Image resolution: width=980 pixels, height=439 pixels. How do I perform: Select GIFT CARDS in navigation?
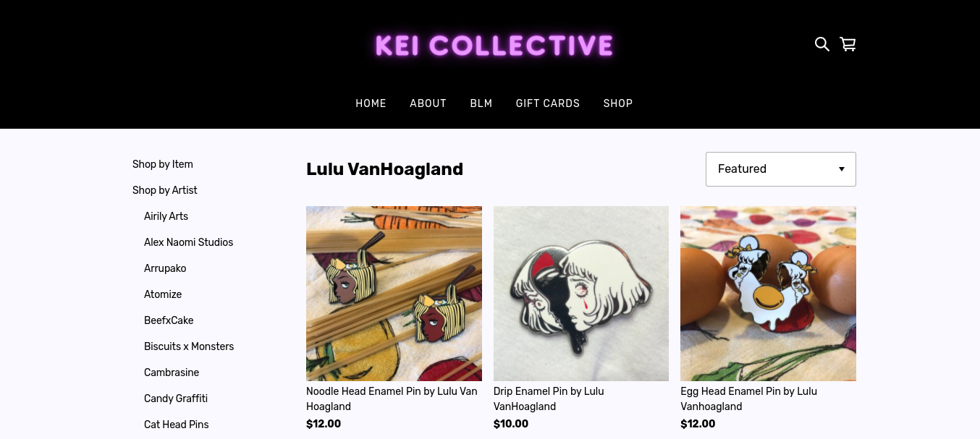pos(548,103)
